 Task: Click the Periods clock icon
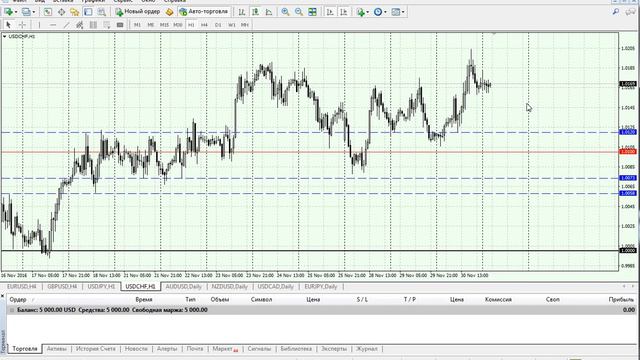[x=378, y=12]
